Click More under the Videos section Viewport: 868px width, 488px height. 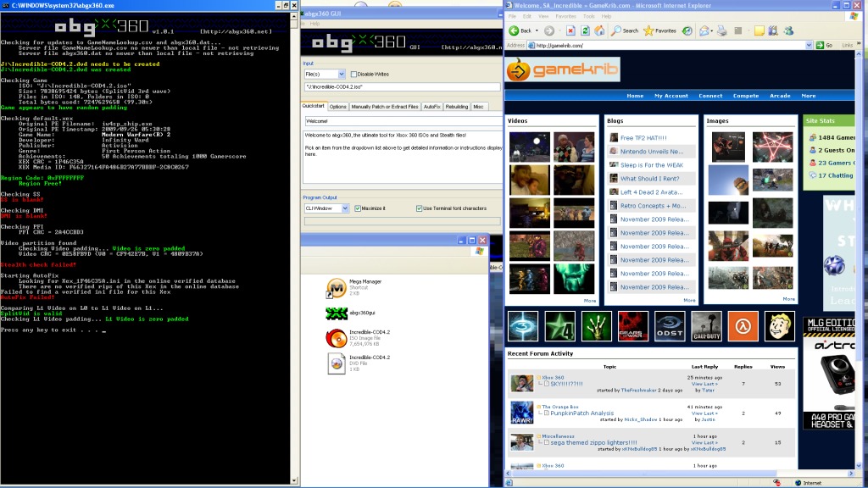590,301
